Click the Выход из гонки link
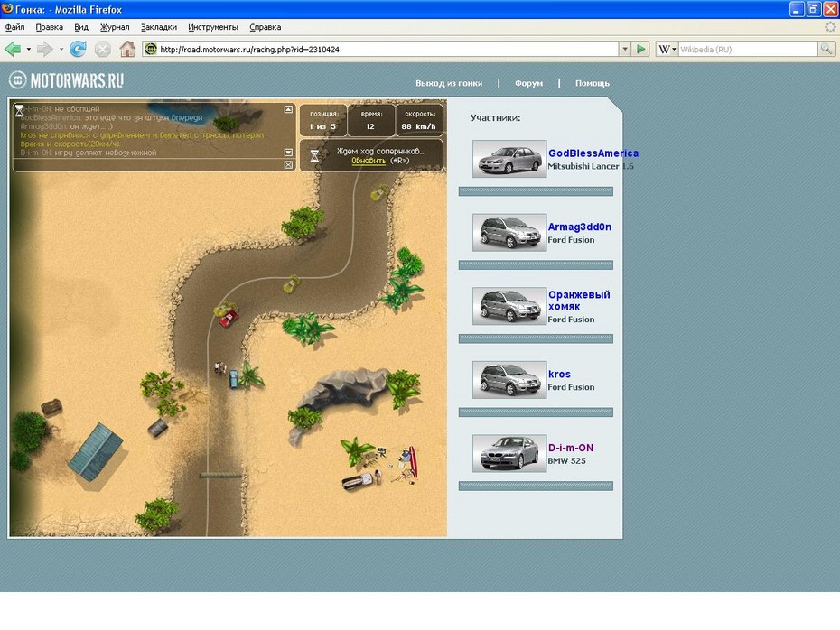840x630 pixels. pyautogui.click(x=449, y=84)
